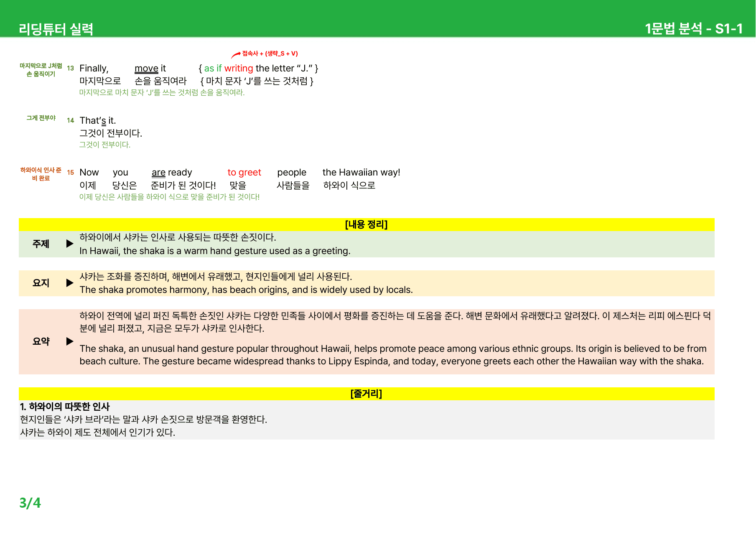Click the word Now in sentence 15
The image size is (756, 534).
pyautogui.click(x=89, y=172)
